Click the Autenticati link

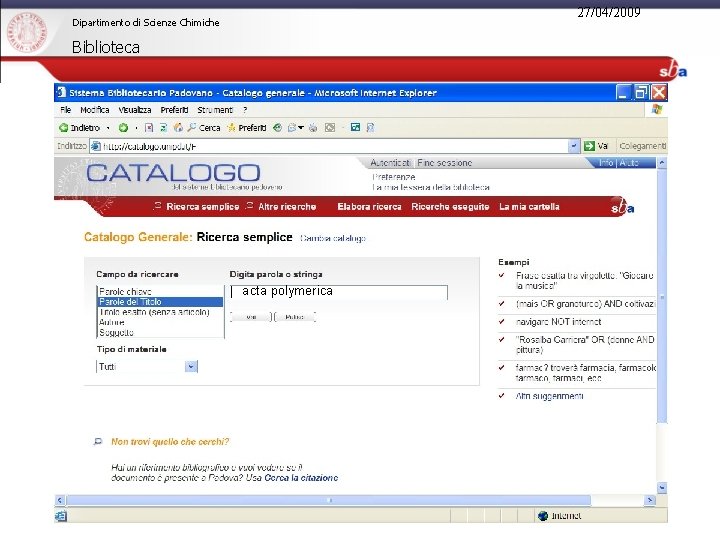(390, 163)
